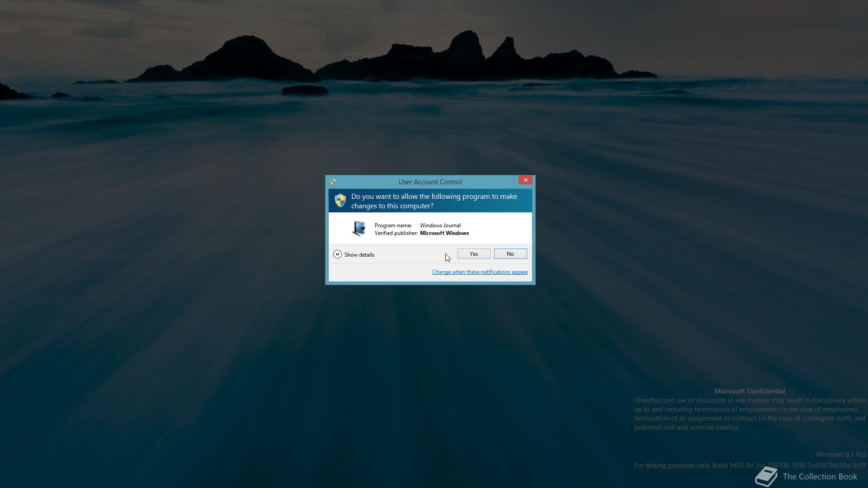The height and width of the screenshot is (488, 868).
Task: Click the Windows Journal program icon
Action: 359,229
